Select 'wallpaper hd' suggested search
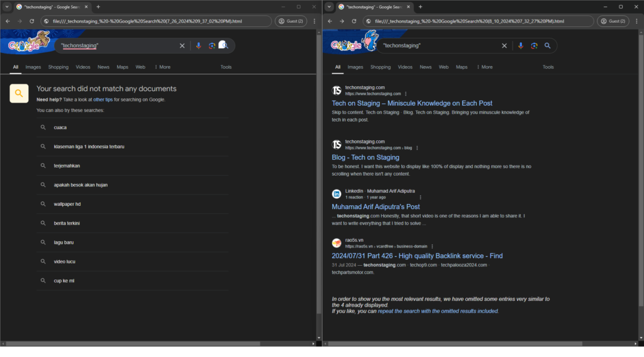 [67, 204]
